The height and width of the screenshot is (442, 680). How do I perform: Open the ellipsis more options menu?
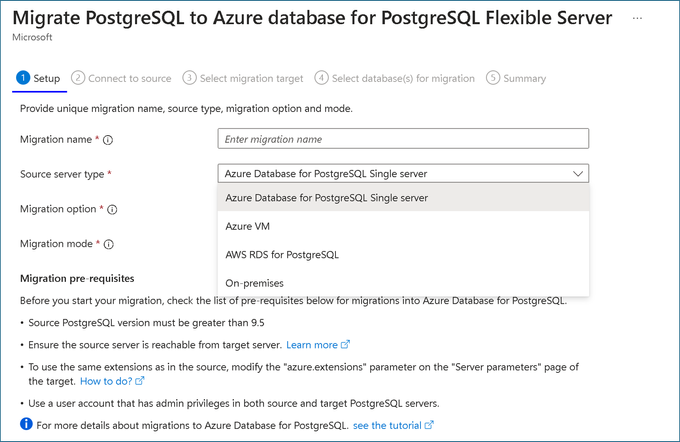[637, 18]
